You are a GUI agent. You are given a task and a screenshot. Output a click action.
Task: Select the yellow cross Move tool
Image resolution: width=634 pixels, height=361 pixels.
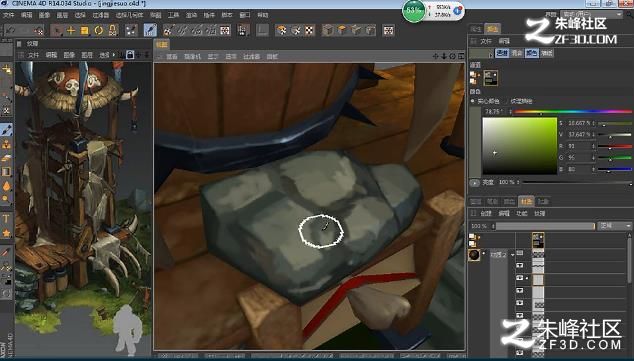click(x=71, y=30)
